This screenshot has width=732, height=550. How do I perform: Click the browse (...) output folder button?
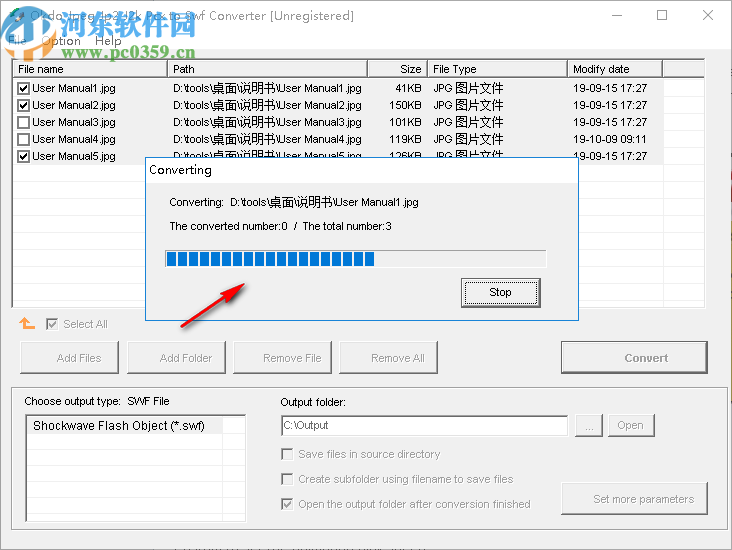tap(589, 425)
